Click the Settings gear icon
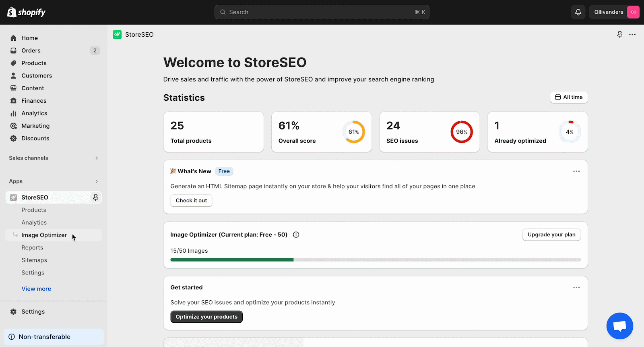The image size is (644, 347). pyautogui.click(x=13, y=312)
